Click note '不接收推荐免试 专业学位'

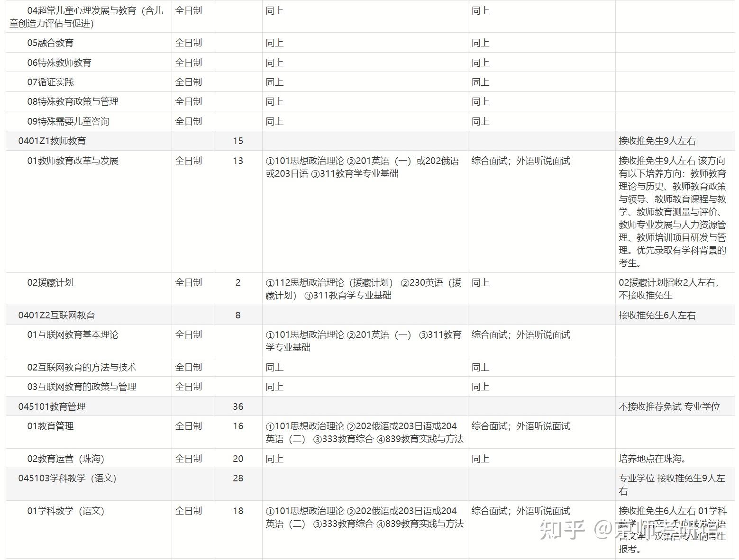pos(669,406)
